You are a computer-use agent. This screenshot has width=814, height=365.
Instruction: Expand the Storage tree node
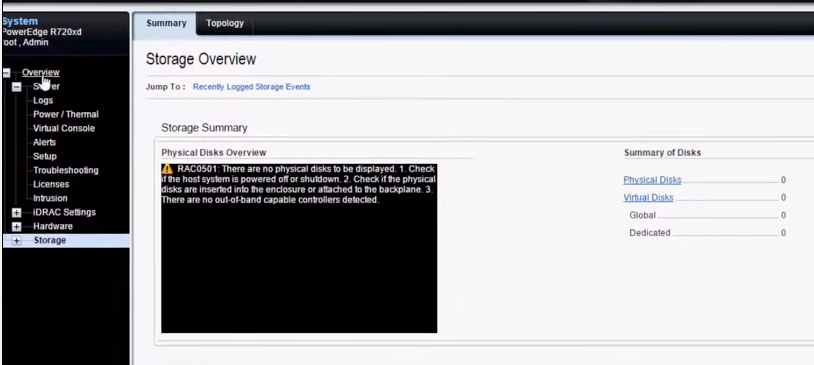[x=17, y=240]
